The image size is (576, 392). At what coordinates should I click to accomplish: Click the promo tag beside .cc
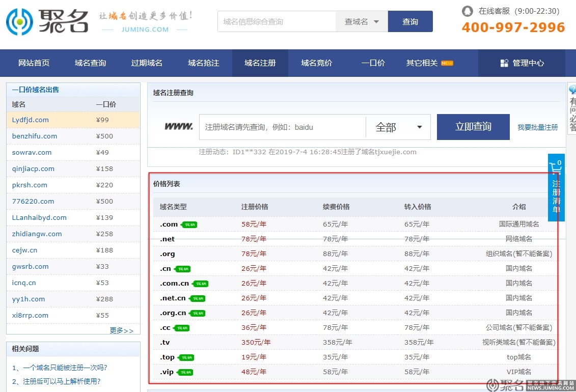[181, 328]
